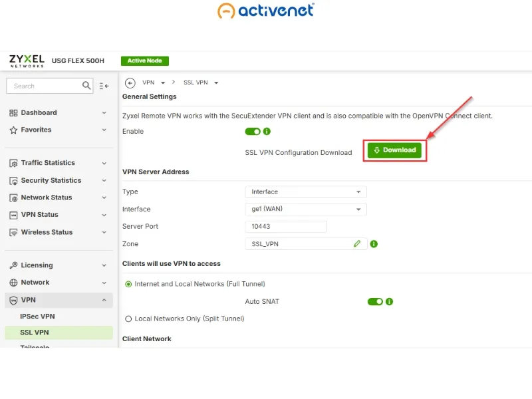Expand the Security Statistics chevron

pos(104,180)
